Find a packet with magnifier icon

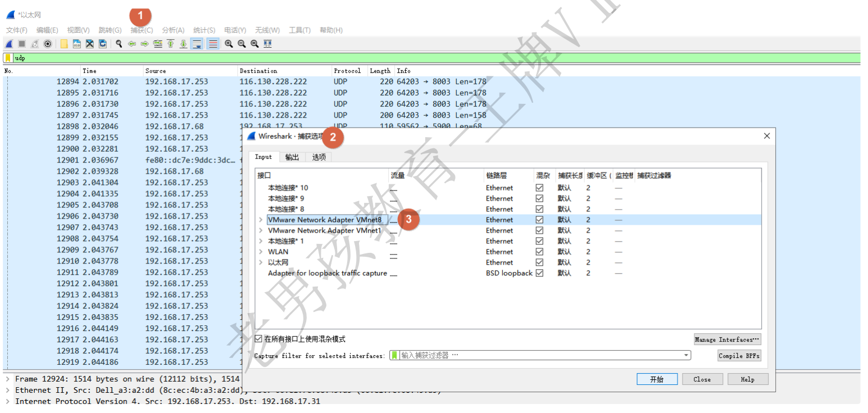point(119,44)
